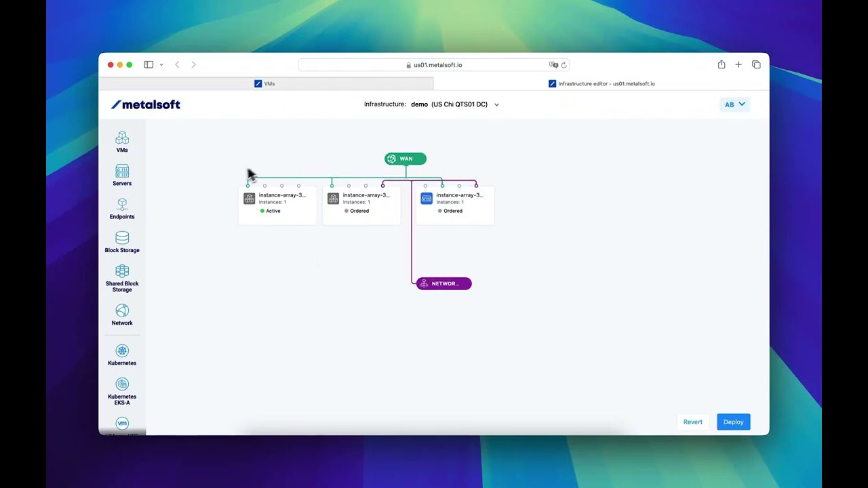This screenshot has width=868, height=488.
Task: Open the Infrastructure demo selector dropdown
Action: (x=431, y=104)
